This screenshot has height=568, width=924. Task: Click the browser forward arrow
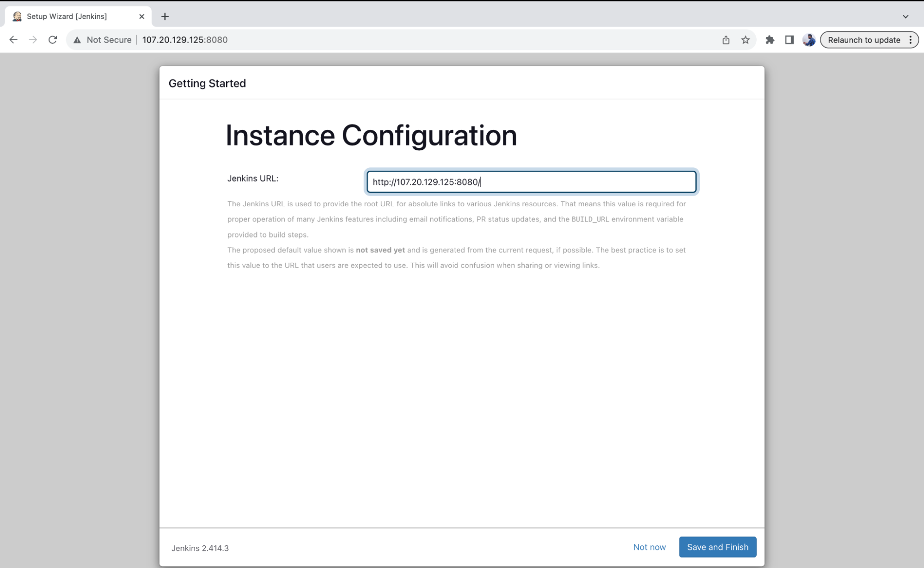pos(33,40)
